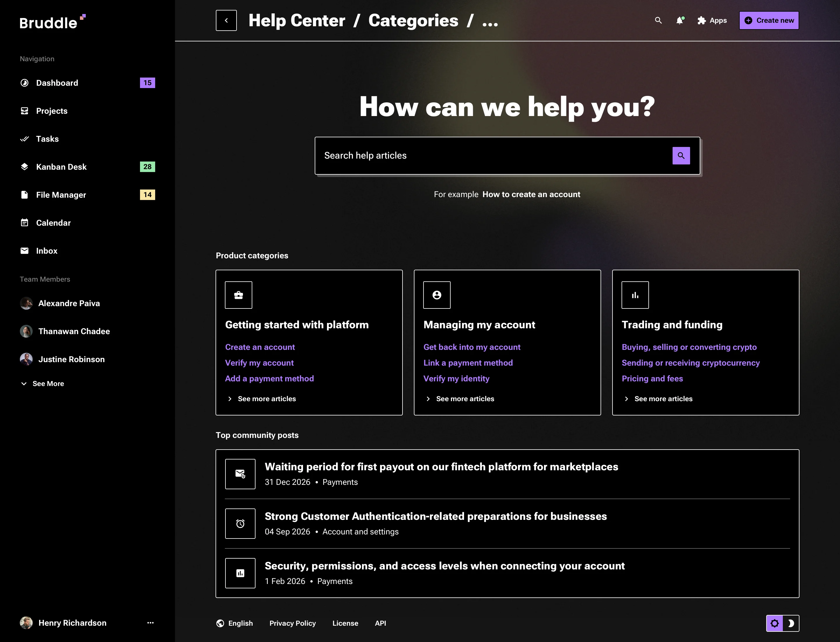This screenshot has width=840, height=642.
Task: Open the breadcrumb ellipsis menu
Action: [490, 21]
